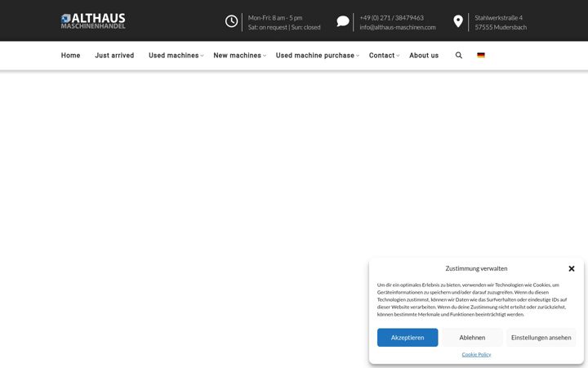Click the Mon-Fri 8 am - 5 pm text
This screenshot has height=368, width=588.
(x=275, y=18)
